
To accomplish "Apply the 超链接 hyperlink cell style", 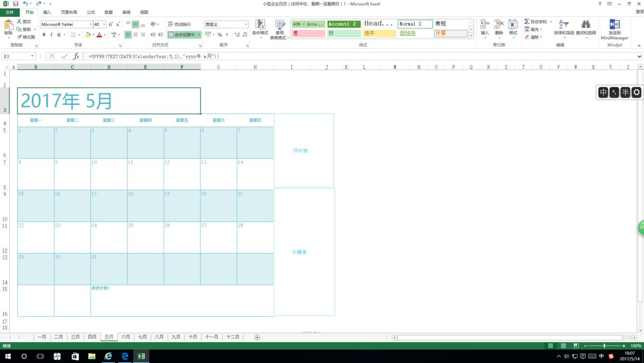I will point(415,33).
